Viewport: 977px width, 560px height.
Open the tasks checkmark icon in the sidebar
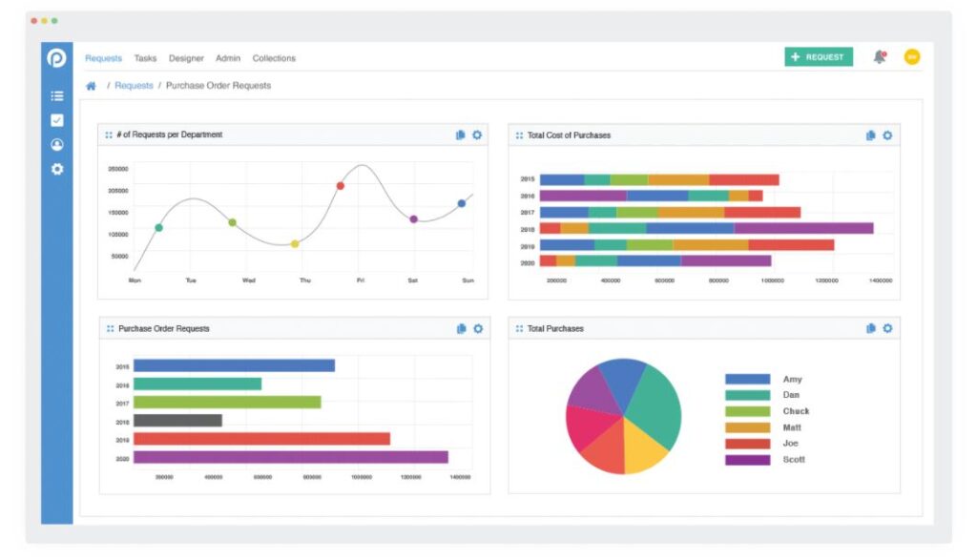(56, 120)
